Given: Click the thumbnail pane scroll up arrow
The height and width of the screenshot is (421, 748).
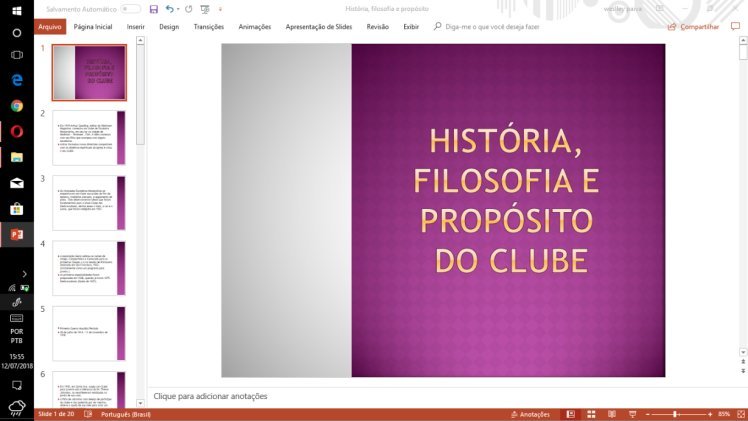Looking at the screenshot, I should [x=140, y=41].
